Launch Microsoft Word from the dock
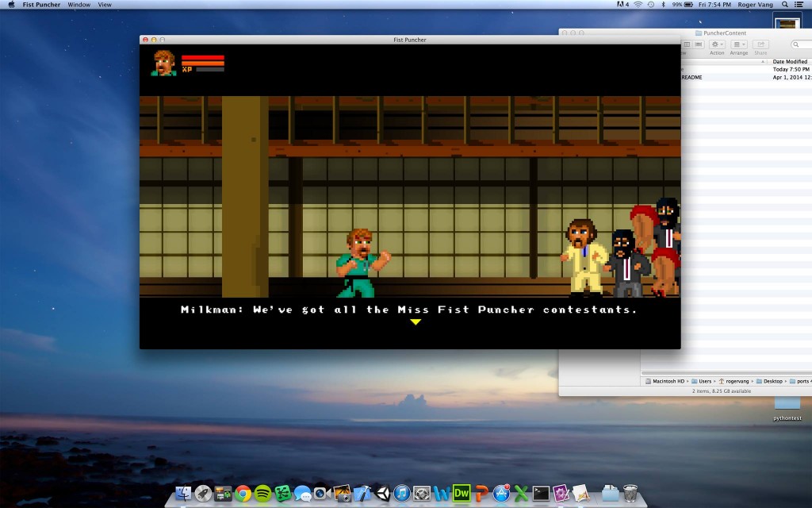Image resolution: width=812 pixels, height=508 pixels. tap(442, 493)
